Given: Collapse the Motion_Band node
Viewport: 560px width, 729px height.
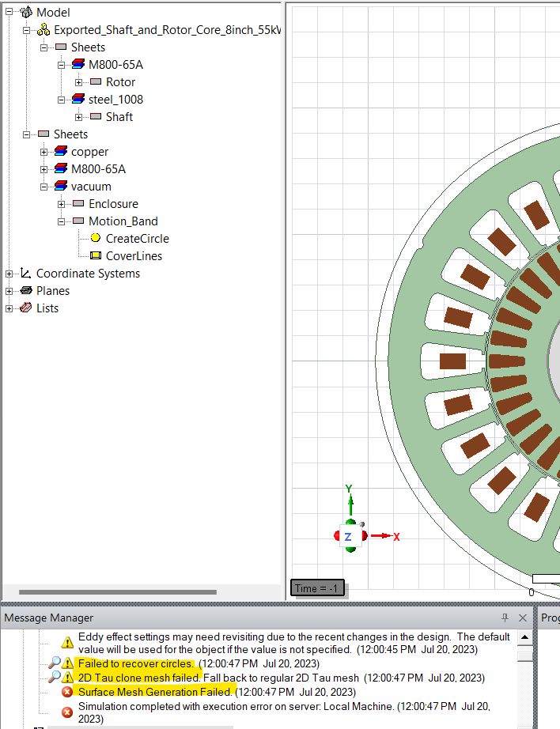Looking at the screenshot, I should (62, 221).
